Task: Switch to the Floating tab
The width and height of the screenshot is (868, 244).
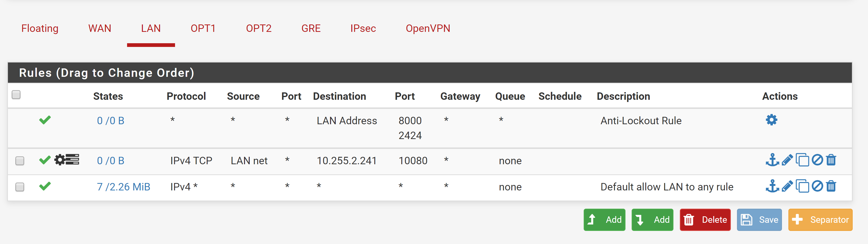Action: point(40,29)
